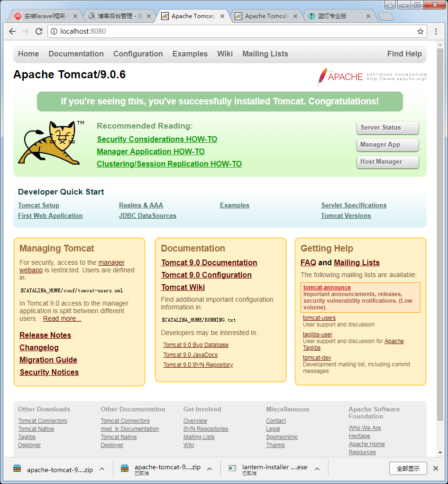Open Mailing Lists in the top navigation
This screenshot has height=484, width=448.
265,54
